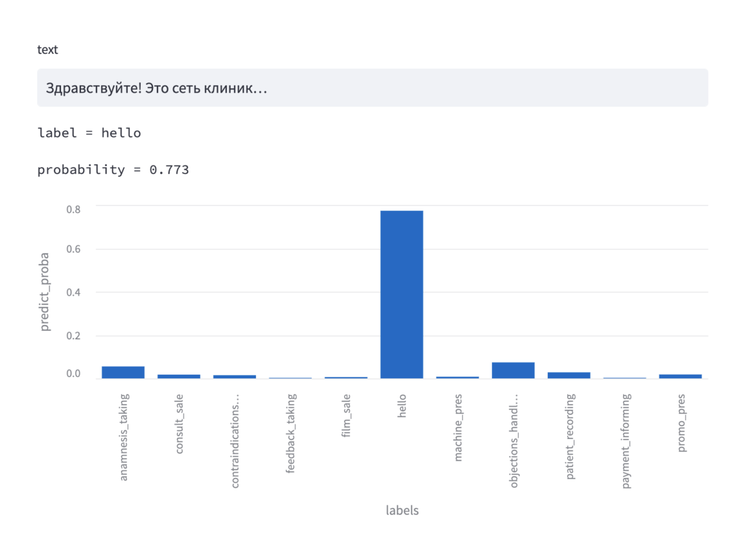Click the objections_handl… bar in the chart
The image size is (756, 550).
point(513,370)
